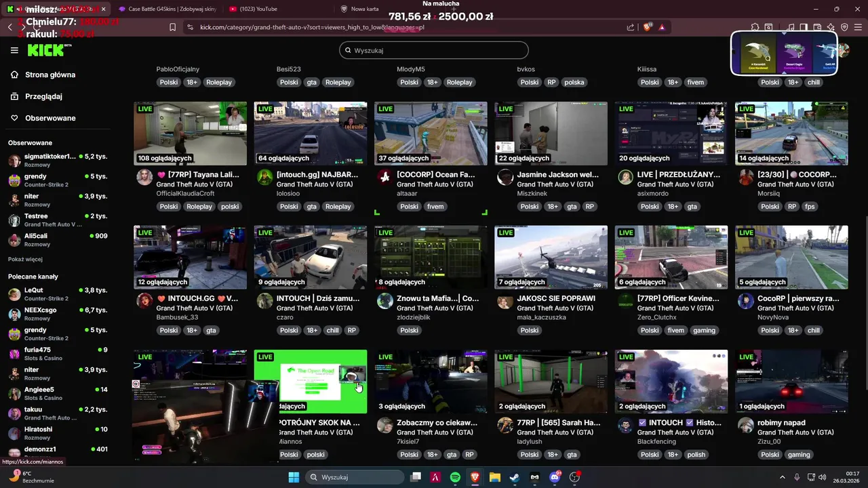Select fivem tag under altaaar stream
Screen dimensions: 868x488
pyautogui.click(x=435, y=207)
